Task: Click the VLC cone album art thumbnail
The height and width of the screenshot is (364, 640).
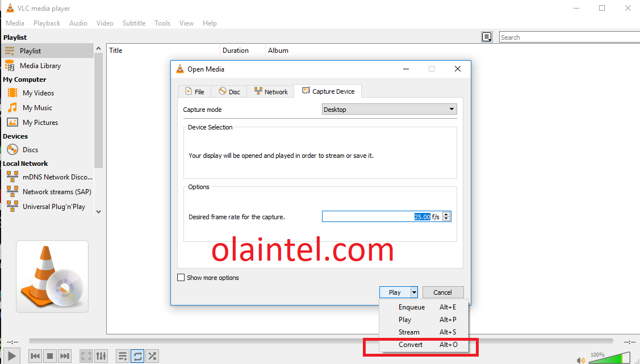Action: coord(52,277)
